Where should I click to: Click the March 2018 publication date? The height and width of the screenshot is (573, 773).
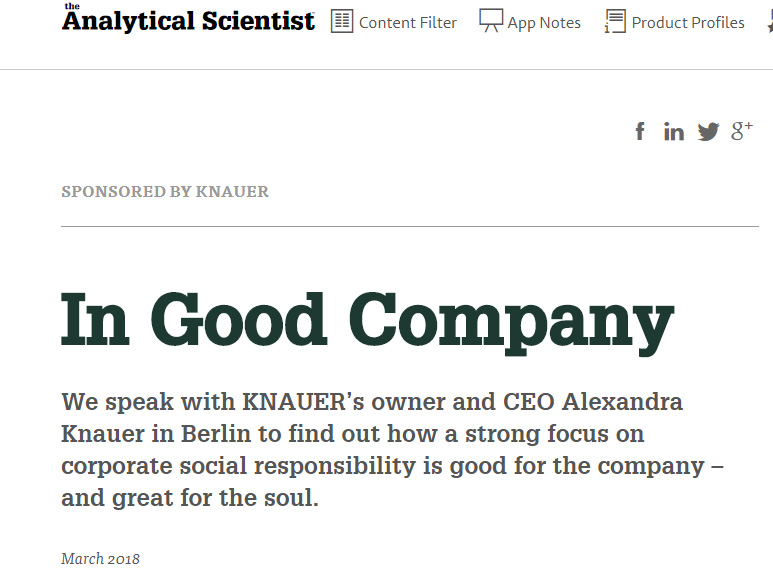point(100,559)
